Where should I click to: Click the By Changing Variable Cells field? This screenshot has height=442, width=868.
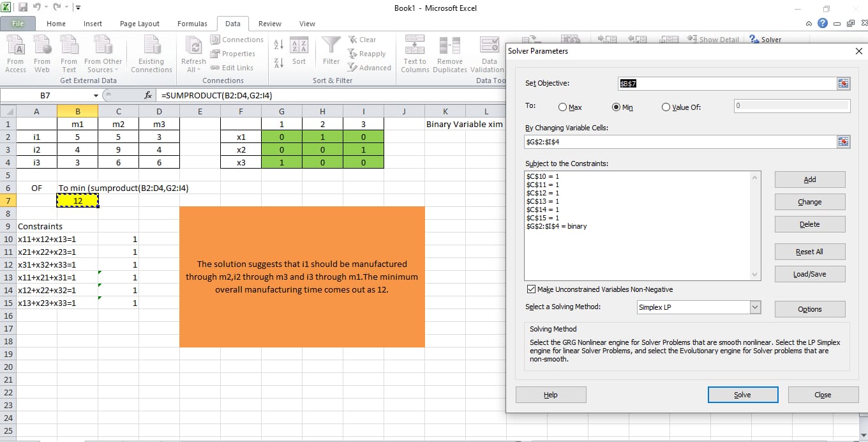pos(680,142)
